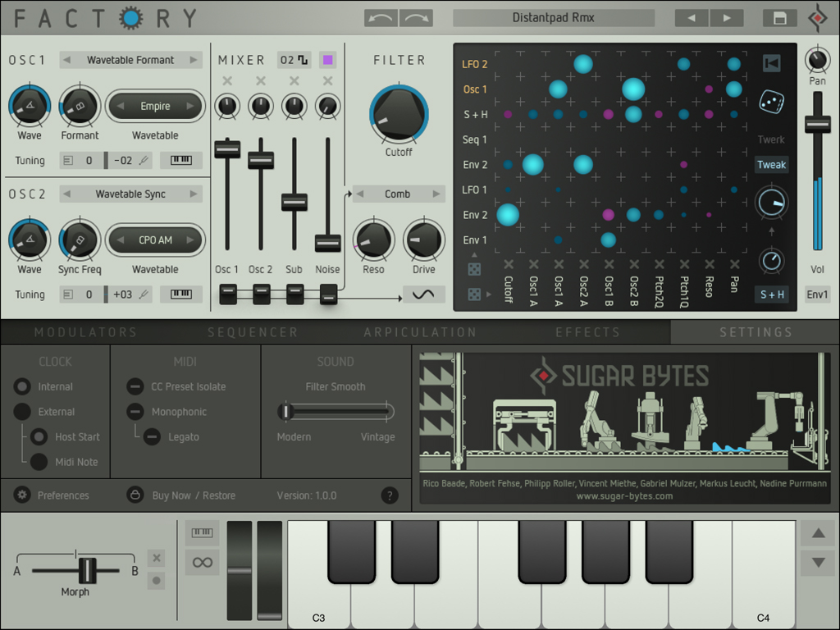Open the Comb filter type selector

398,194
